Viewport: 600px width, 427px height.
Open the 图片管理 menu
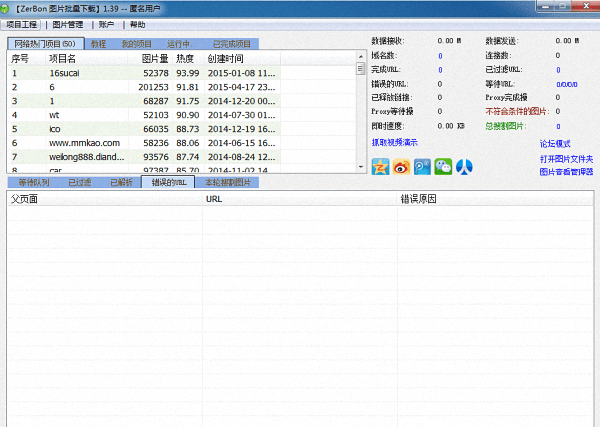(68, 24)
